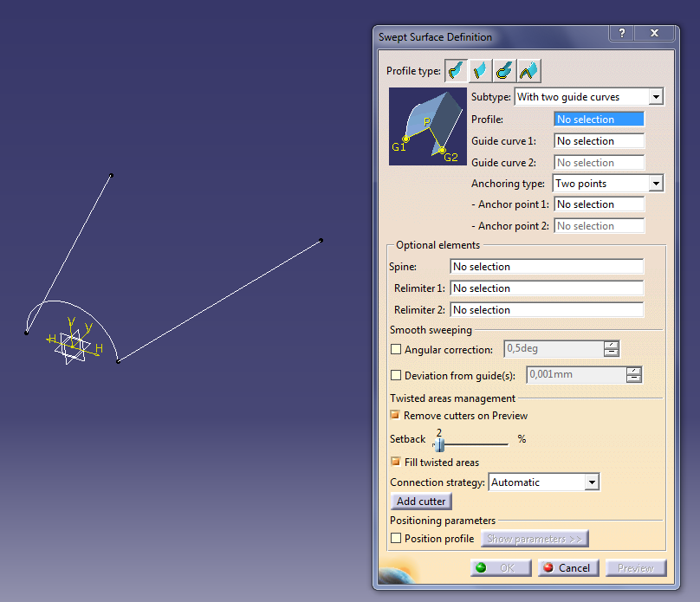Toggle Remove cutters on Preview
The height and width of the screenshot is (602, 700).
coord(395,416)
